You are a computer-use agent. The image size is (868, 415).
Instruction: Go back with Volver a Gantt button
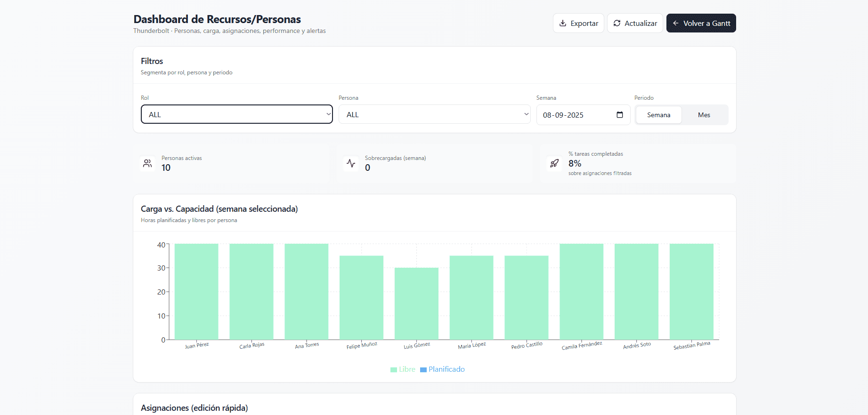click(x=701, y=23)
